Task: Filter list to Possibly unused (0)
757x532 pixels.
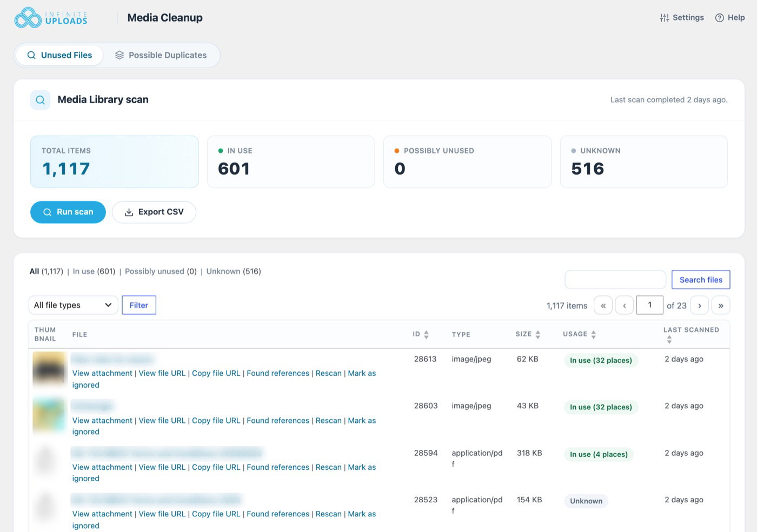Action: [x=161, y=271]
